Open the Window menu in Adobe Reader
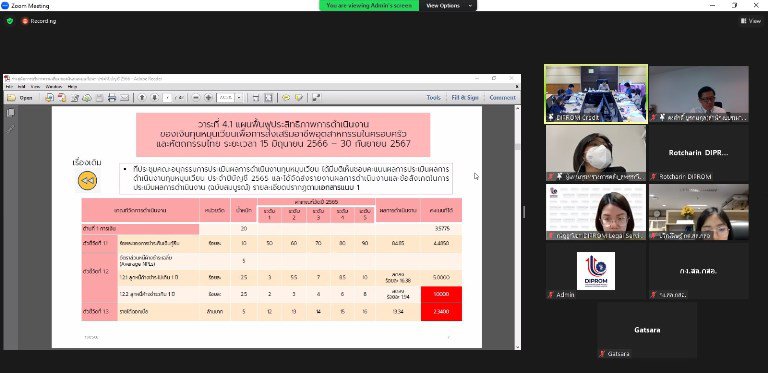The height and width of the screenshot is (373, 768). point(54,87)
